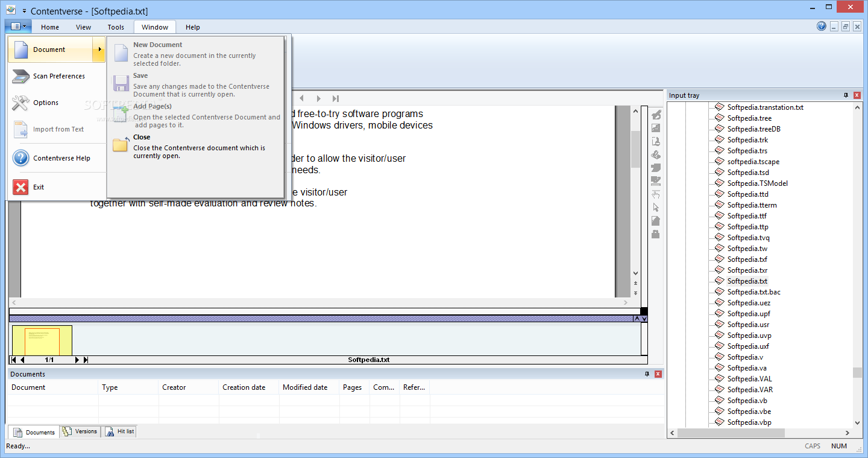Switch to the Versions bottom tab

pos(80,431)
